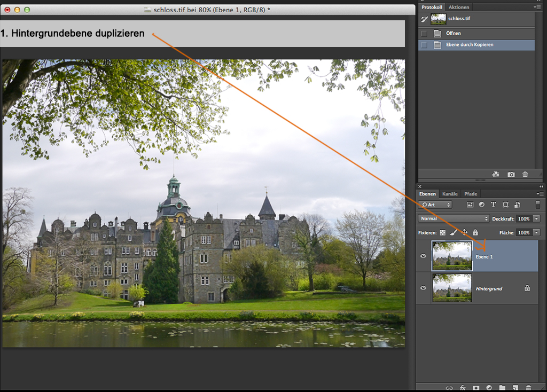The image size is (547, 392).
Task: Tick the history source box beside Öffnen
Action: click(424, 33)
